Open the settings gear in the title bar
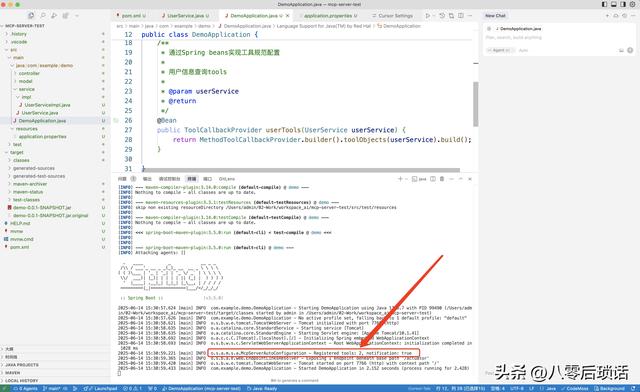The height and width of the screenshot is (392, 640). point(633,4)
